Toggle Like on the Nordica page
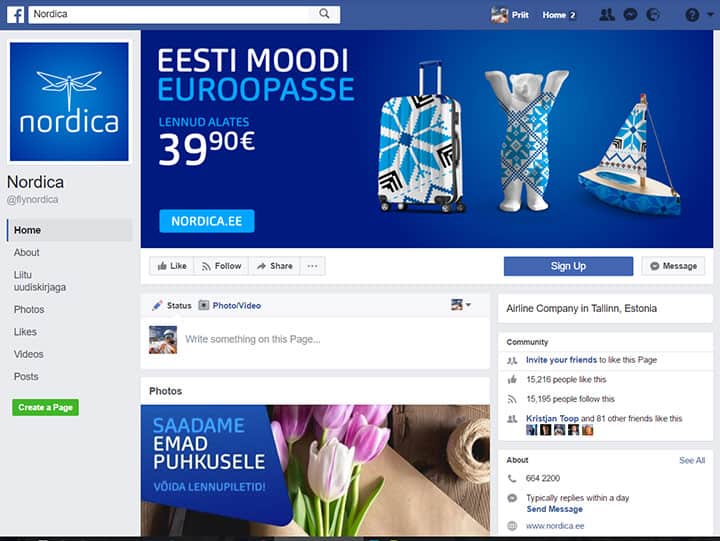The width and height of the screenshot is (720, 541). point(172,266)
